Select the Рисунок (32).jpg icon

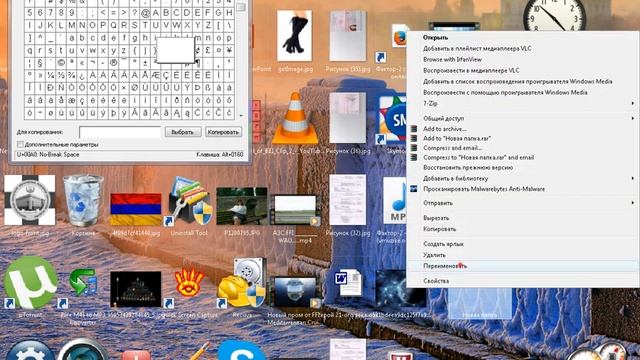[x=348, y=200]
